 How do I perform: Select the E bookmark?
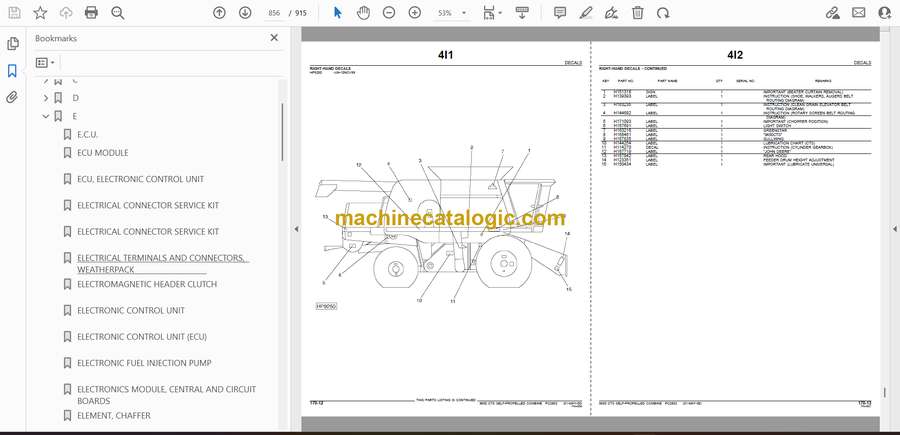tap(75, 116)
